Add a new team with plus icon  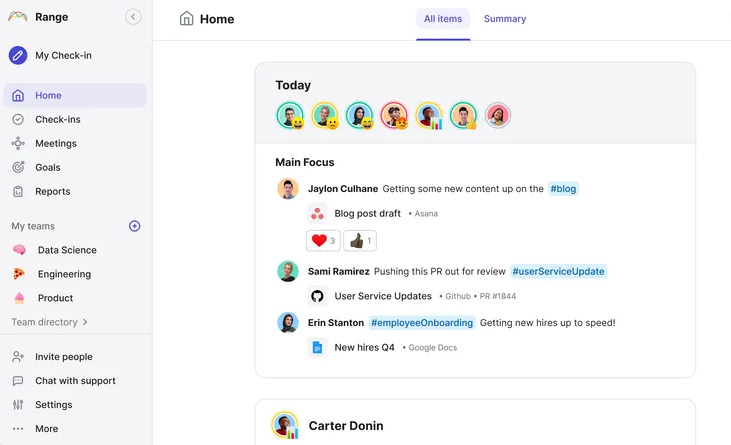(x=134, y=226)
